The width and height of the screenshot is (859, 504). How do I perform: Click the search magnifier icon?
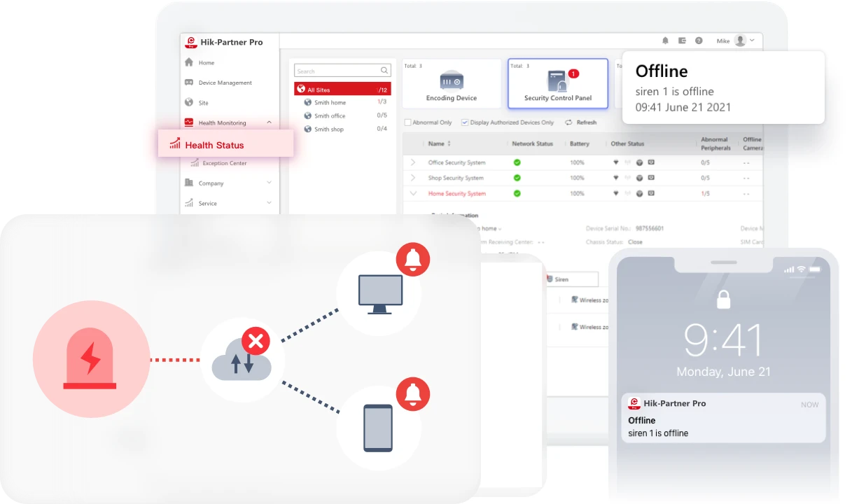[x=384, y=71]
